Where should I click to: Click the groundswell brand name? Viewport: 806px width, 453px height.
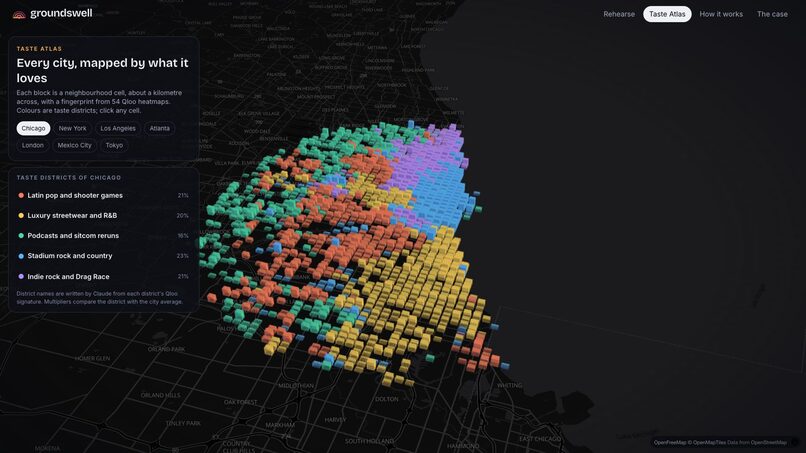click(x=61, y=13)
